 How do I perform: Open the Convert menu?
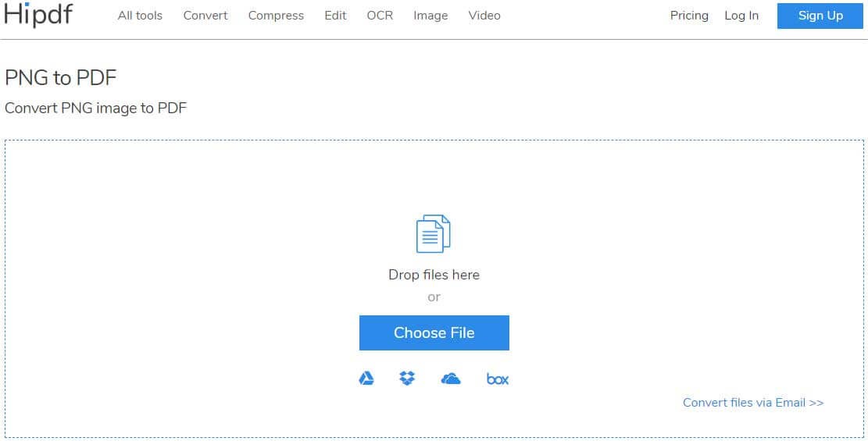(205, 16)
